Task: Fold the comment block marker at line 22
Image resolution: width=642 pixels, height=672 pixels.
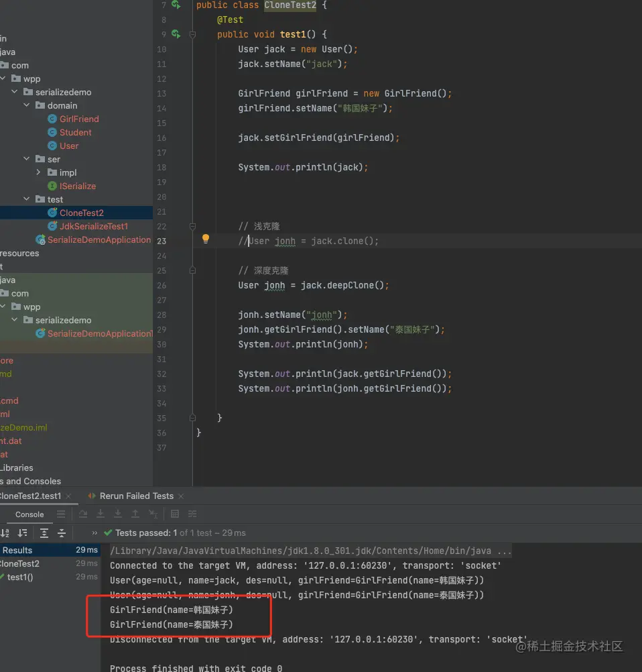Action: pyautogui.click(x=193, y=226)
